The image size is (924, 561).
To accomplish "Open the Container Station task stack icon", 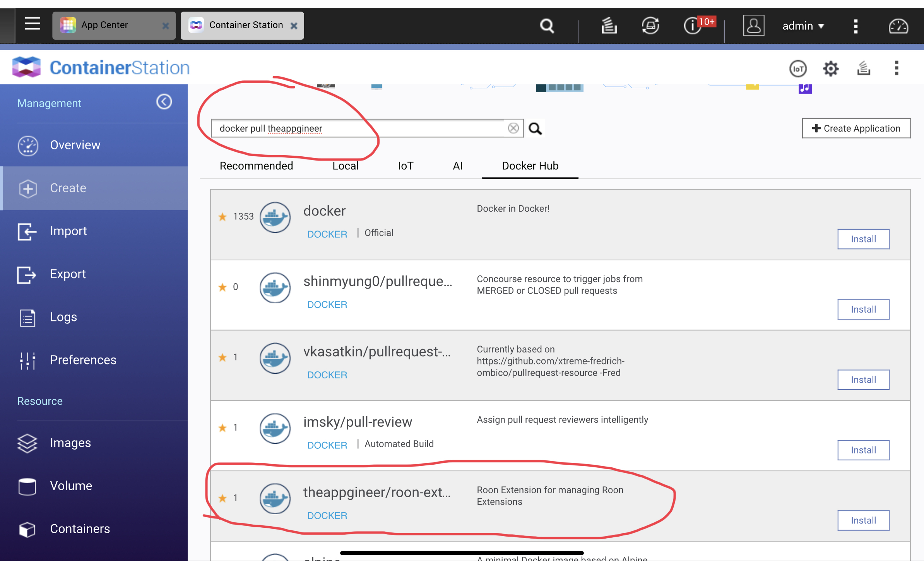I will (864, 68).
